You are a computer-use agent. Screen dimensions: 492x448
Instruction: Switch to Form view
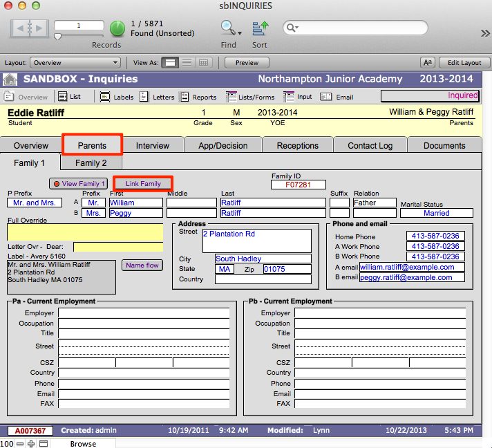coord(170,62)
